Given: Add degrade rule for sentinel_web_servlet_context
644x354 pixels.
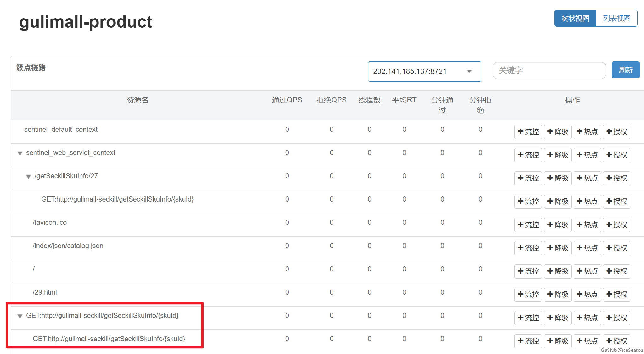Looking at the screenshot, I should 557,155.
